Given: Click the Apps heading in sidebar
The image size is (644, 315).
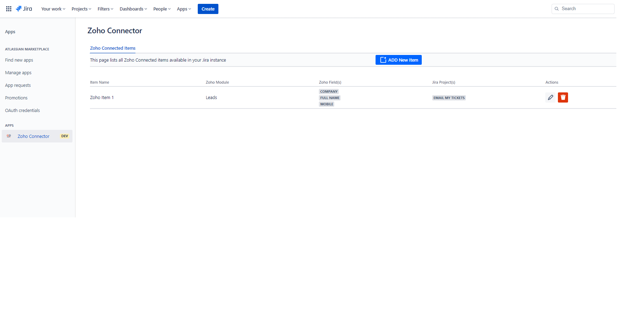Looking at the screenshot, I should coord(10,32).
